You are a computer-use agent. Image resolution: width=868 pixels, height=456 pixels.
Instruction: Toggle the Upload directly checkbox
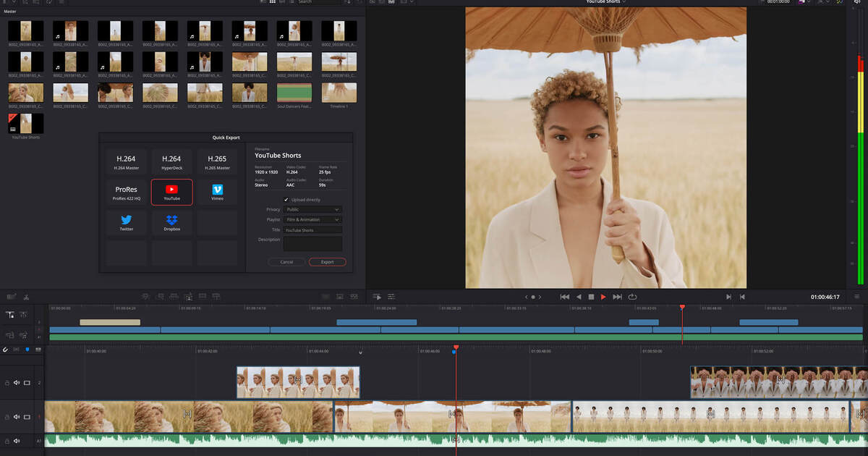286,200
